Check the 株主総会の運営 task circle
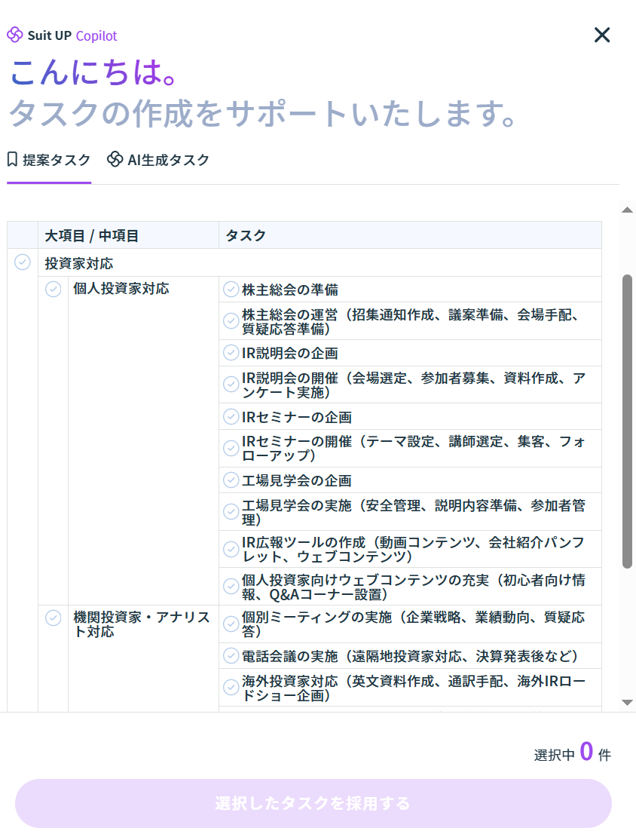This screenshot has height=840, width=636. [x=231, y=321]
